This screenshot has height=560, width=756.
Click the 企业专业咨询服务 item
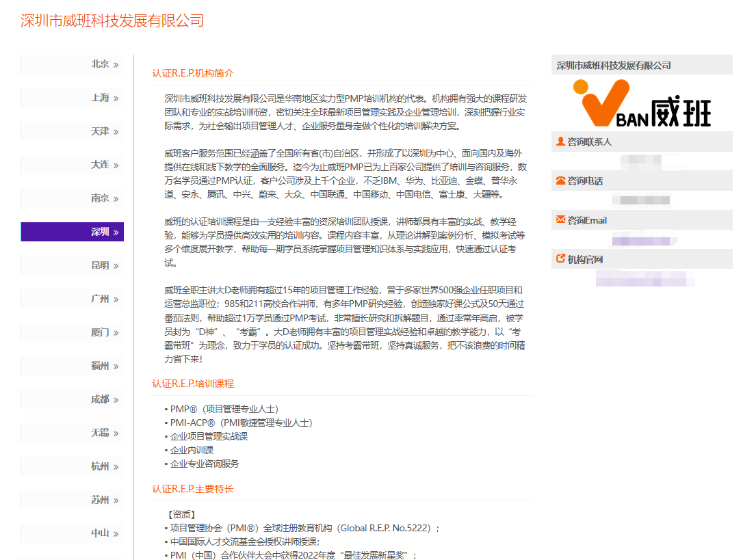tap(202, 464)
